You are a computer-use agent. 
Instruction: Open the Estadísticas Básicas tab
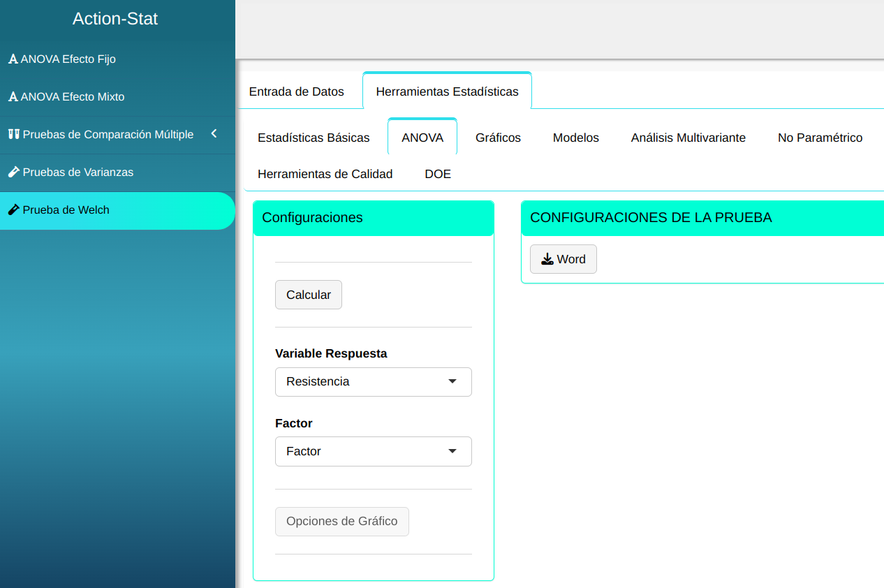pos(314,138)
